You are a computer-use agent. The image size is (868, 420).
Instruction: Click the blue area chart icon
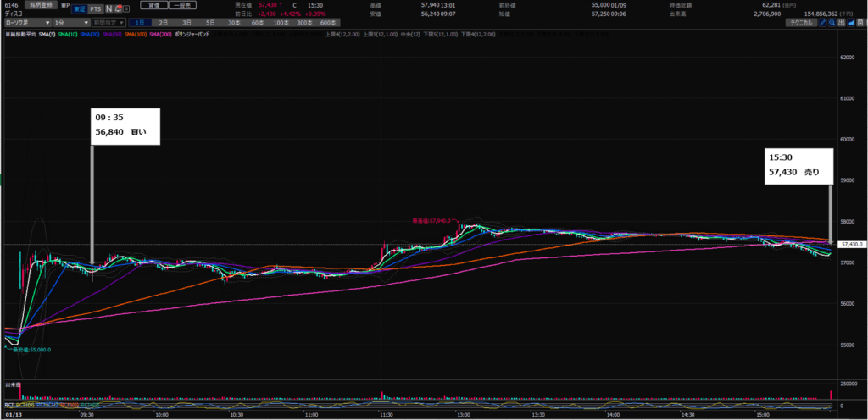click(x=853, y=22)
